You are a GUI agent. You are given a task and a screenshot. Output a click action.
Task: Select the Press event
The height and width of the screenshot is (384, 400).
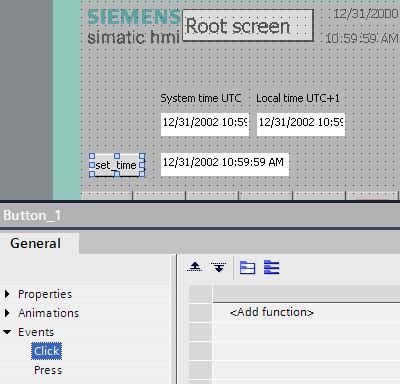pyautogui.click(x=48, y=370)
